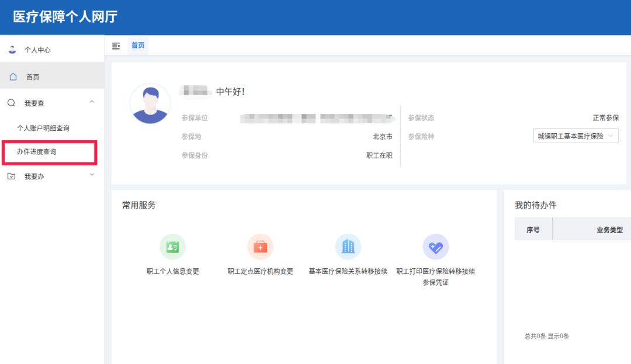This screenshot has height=364, width=631.
Task: Click the 个人中心 person icon in sidebar
Action: click(13, 50)
